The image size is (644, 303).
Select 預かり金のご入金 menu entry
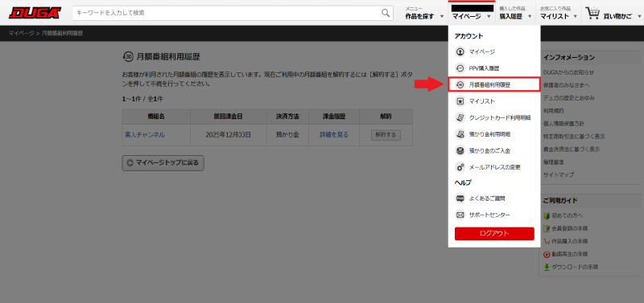coord(494,151)
